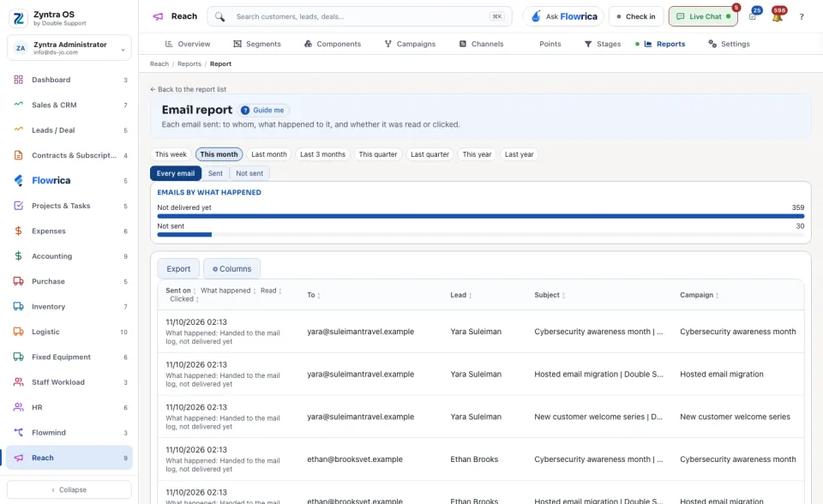This screenshot has width=823, height=504.
Task: Click the Reach megaphone icon in header
Action: [x=158, y=17]
